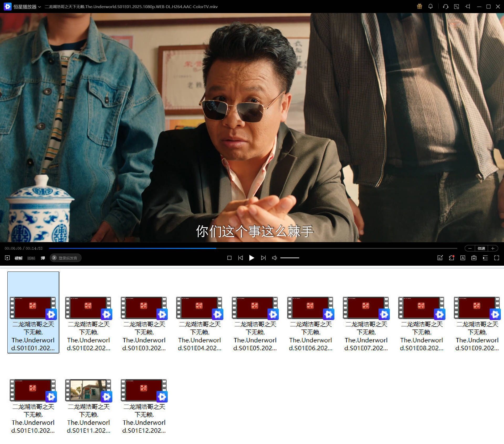Toggle 硬解 hardware decoding
Screen dimensions: 504x444
click(x=18, y=258)
